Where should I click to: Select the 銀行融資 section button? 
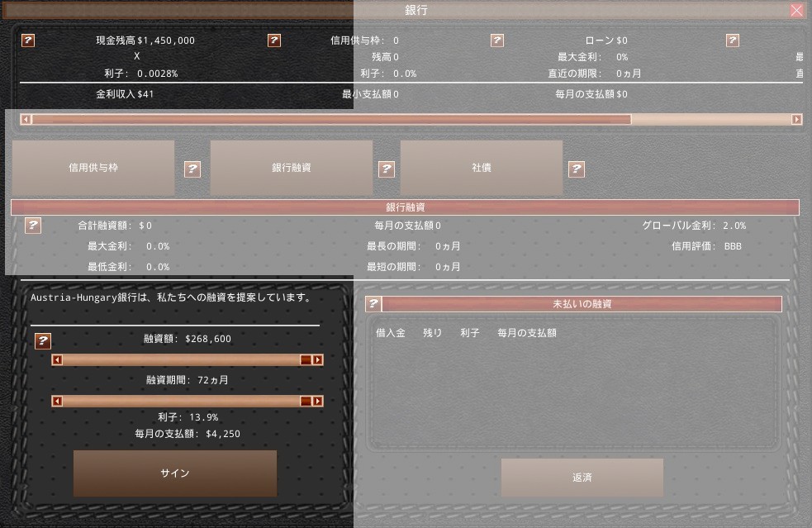pyautogui.click(x=292, y=168)
